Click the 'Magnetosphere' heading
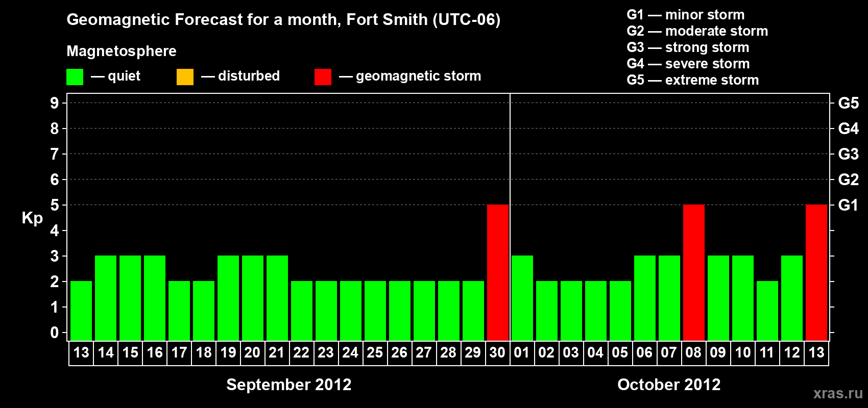 click(122, 51)
